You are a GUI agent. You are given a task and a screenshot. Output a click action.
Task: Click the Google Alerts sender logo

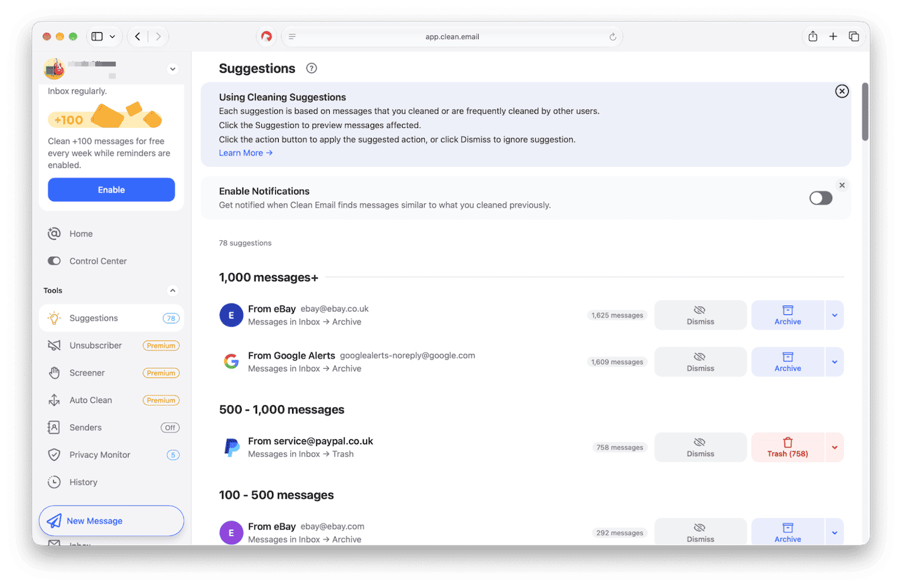point(231,362)
